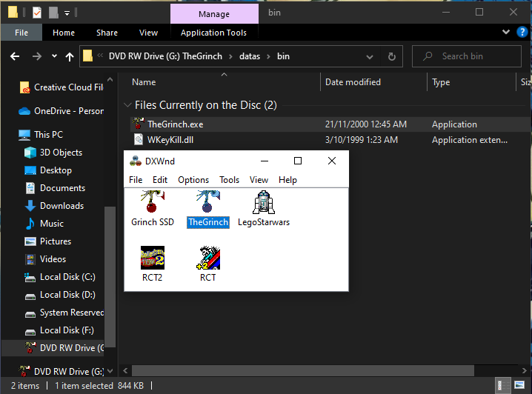Screen dimensions: 532x394
Task: Select the RCT icon in DXWnd
Action: click(x=207, y=258)
